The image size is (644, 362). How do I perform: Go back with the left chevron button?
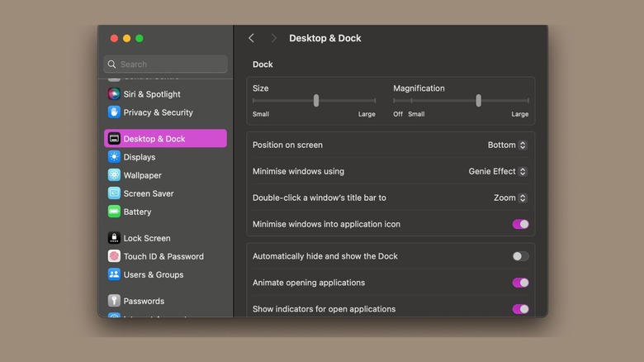(252, 38)
